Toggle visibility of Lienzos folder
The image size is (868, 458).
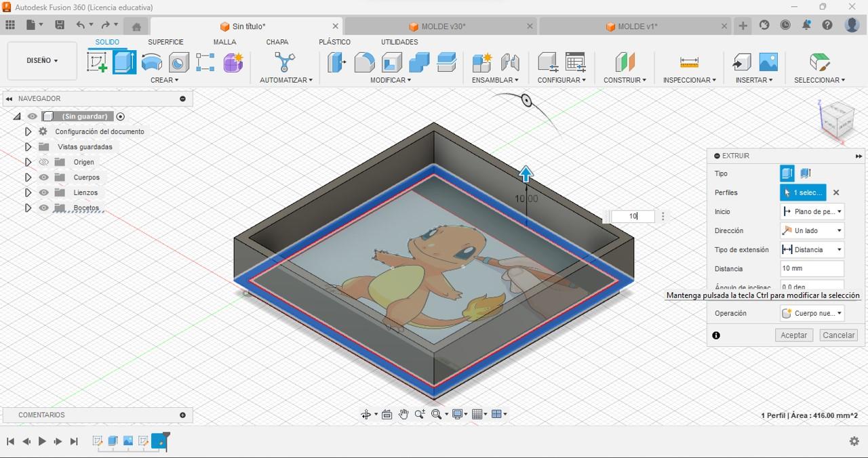44,192
